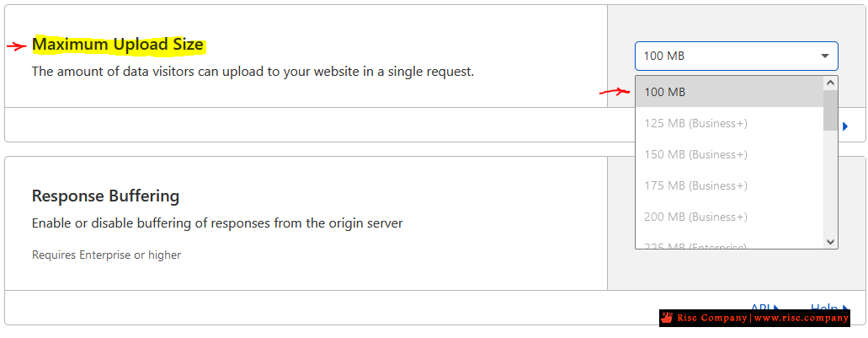Open the API link under Response Buffering
The width and height of the screenshot is (868, 338).
point(760,307)
